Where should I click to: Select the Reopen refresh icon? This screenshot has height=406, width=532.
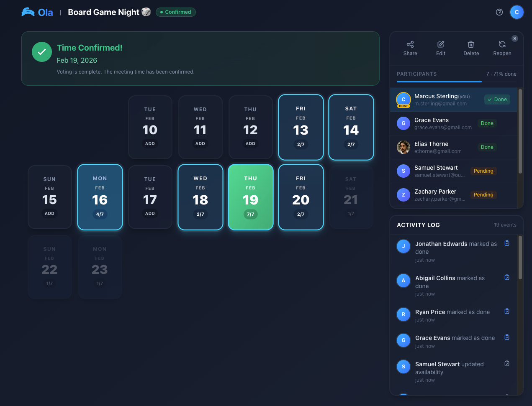pyautogui.click(x=502, y=44)
